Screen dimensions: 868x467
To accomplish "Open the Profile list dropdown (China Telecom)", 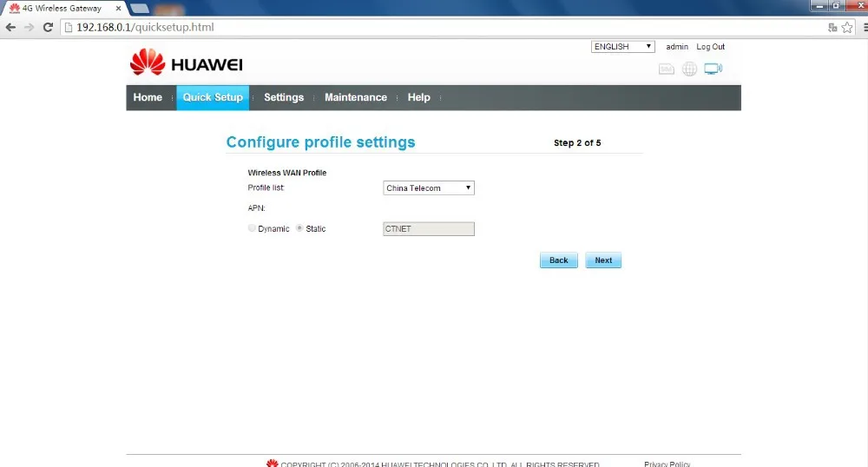I will [x=429, y=187].
